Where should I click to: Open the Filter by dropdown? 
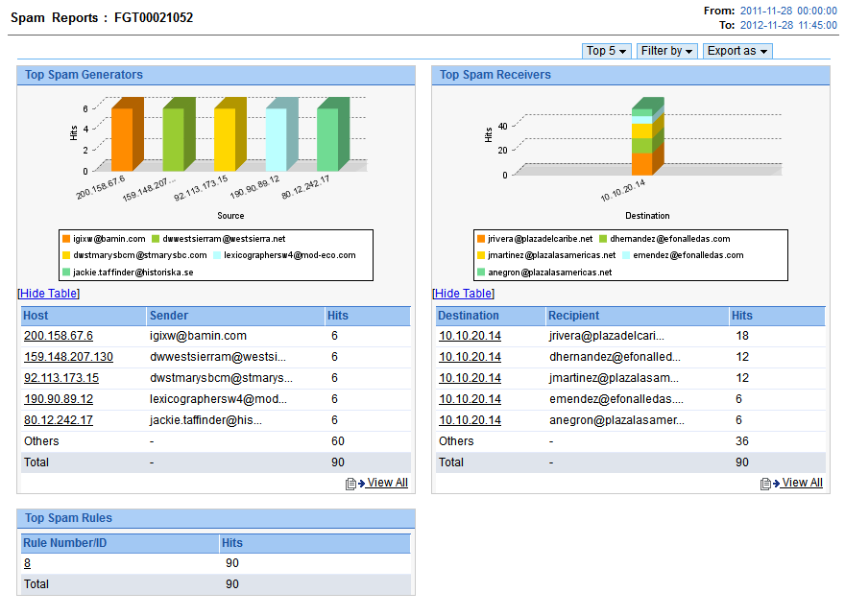click(666, 51)
